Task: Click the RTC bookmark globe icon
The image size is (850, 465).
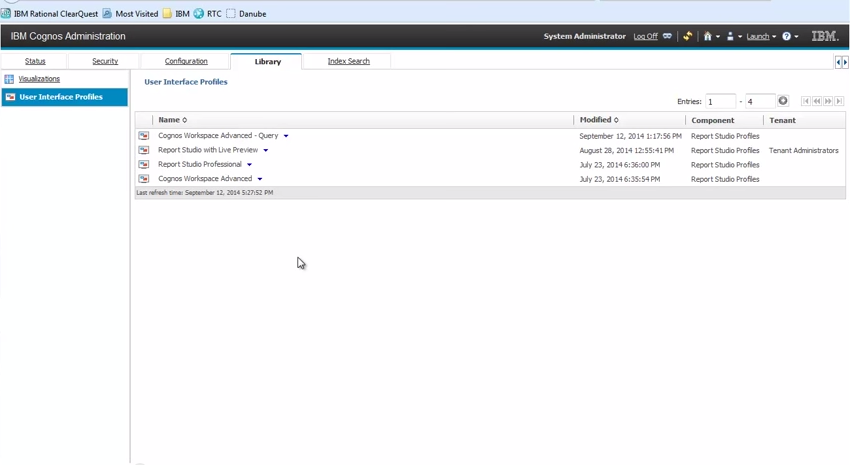Action: [x=199, y=14]
